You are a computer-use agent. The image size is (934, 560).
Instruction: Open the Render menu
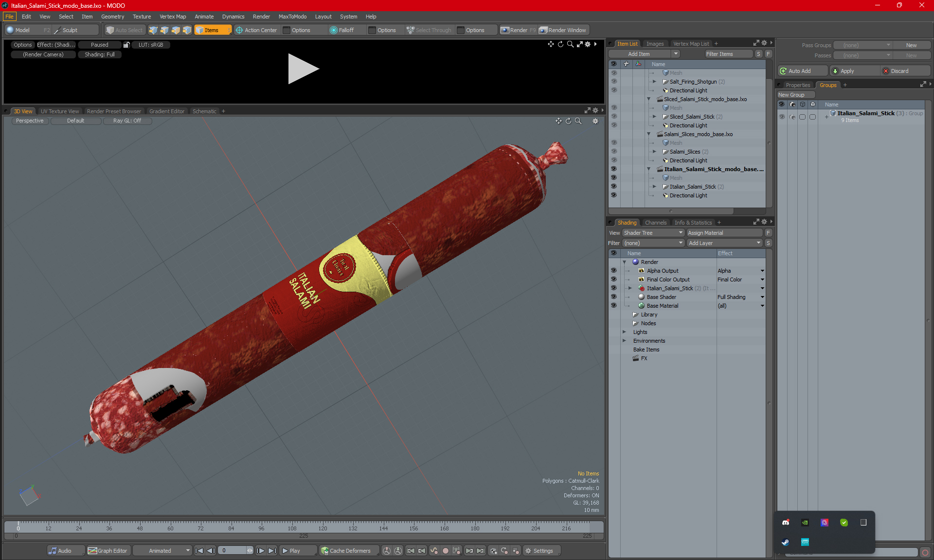[261, 17]
